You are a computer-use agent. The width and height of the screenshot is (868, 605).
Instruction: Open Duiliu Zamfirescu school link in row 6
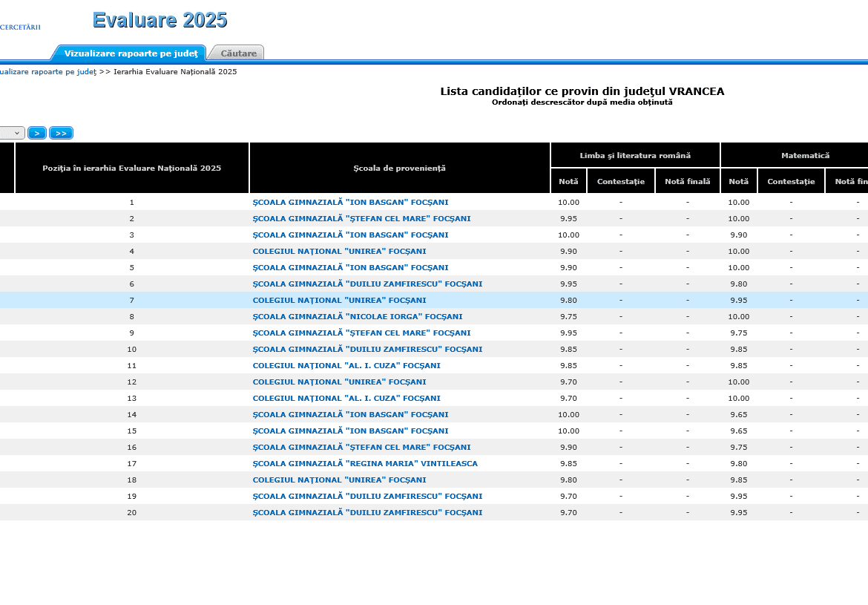(367, 284)
